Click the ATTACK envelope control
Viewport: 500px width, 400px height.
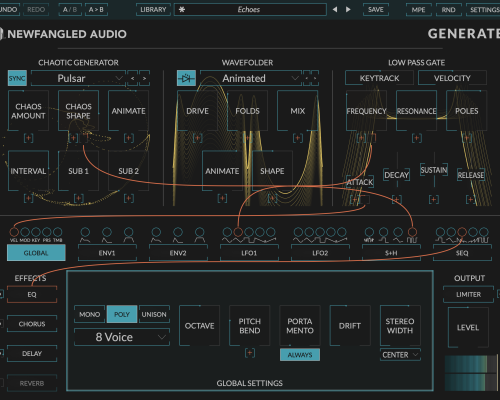click(360, 182)
